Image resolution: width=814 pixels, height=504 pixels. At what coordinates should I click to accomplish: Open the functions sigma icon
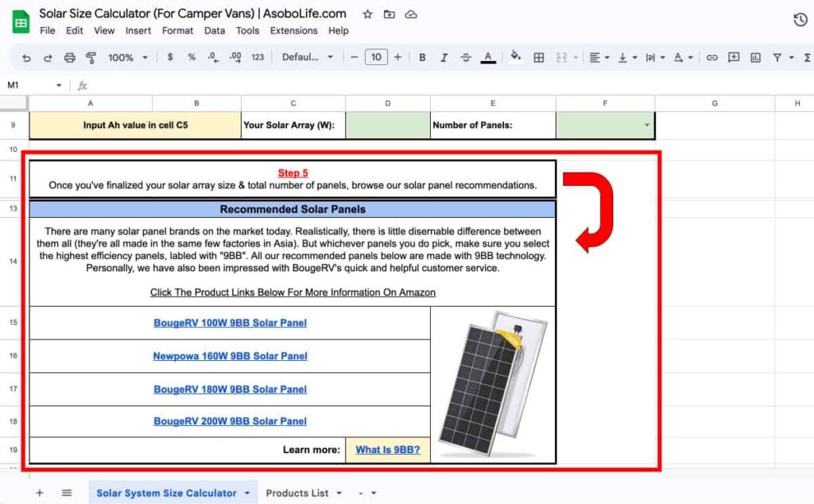click(808, 57)
